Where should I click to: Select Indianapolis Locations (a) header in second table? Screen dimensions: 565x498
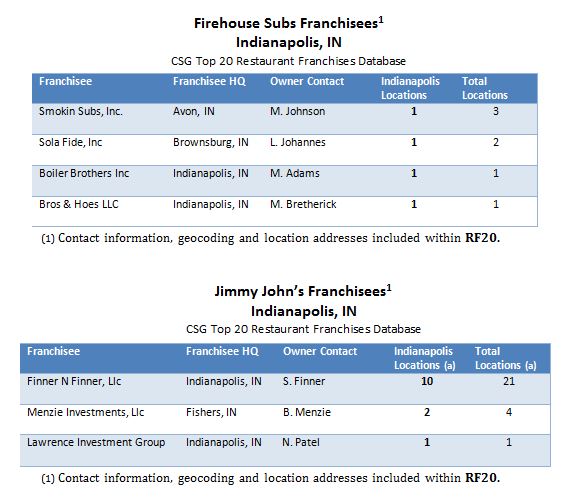tap(424, 358)
